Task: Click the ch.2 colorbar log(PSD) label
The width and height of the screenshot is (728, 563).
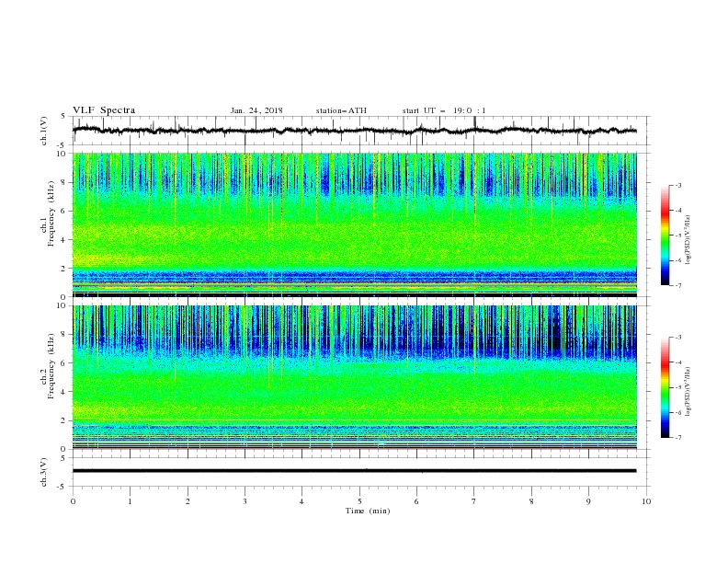Action: coord(688,392)
